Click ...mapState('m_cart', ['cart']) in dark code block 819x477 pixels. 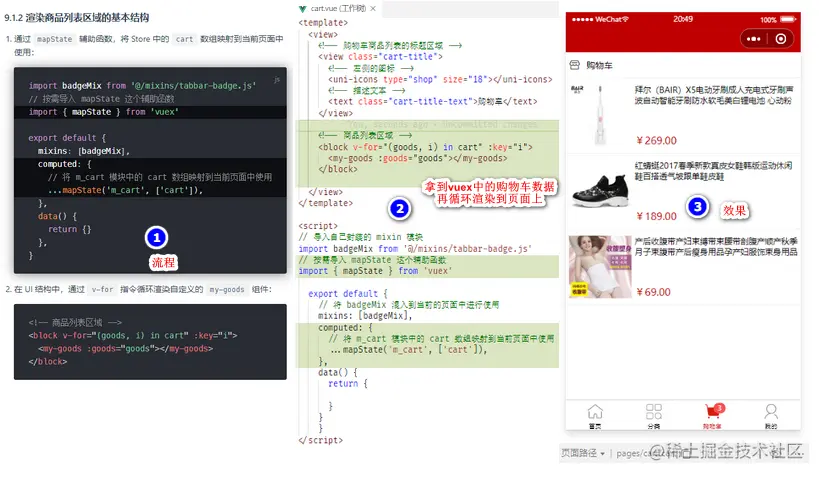coord(125,190)
